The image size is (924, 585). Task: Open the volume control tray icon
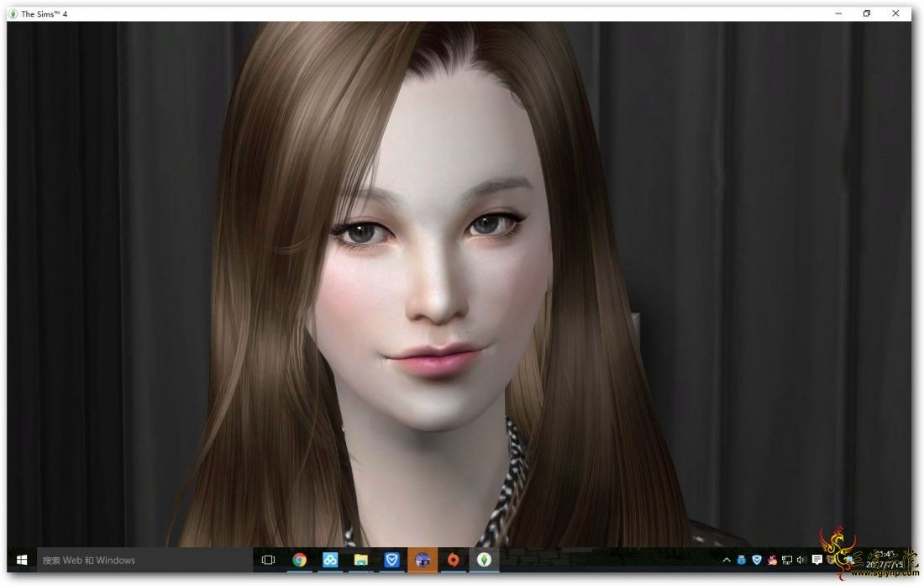pyautogui.click(x=801, y=561)
